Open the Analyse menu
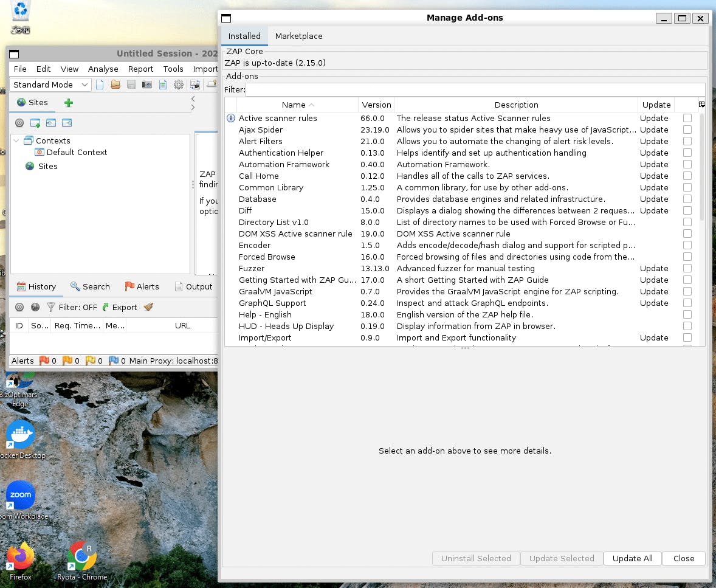Viewport: 716px width, 588px height. [103, 69]
